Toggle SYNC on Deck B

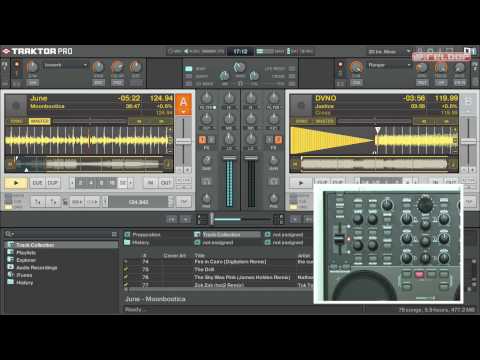302,121
